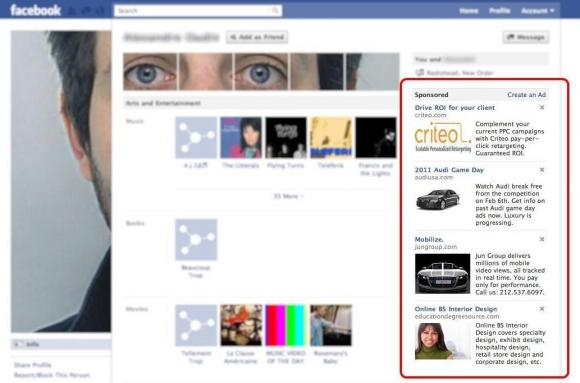Click the audiusa.com ad URL
This screenshot has width=580, height=383.
point(434,177)
